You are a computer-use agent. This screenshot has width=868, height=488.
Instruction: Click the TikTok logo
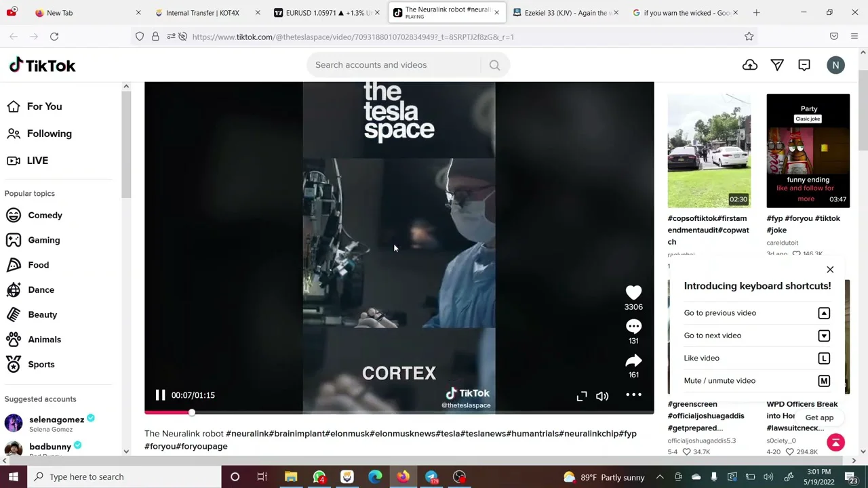[42, 65]
